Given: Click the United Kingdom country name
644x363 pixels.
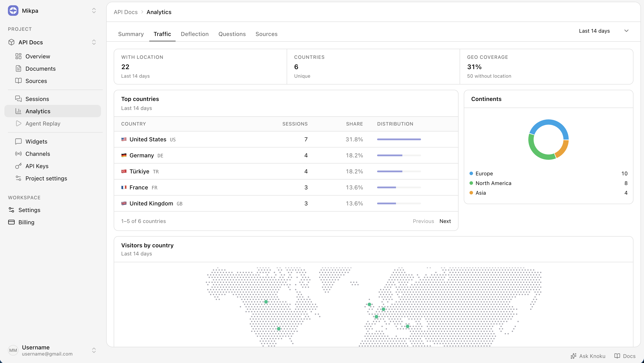Looking at the screenshot, I should 151,203.
